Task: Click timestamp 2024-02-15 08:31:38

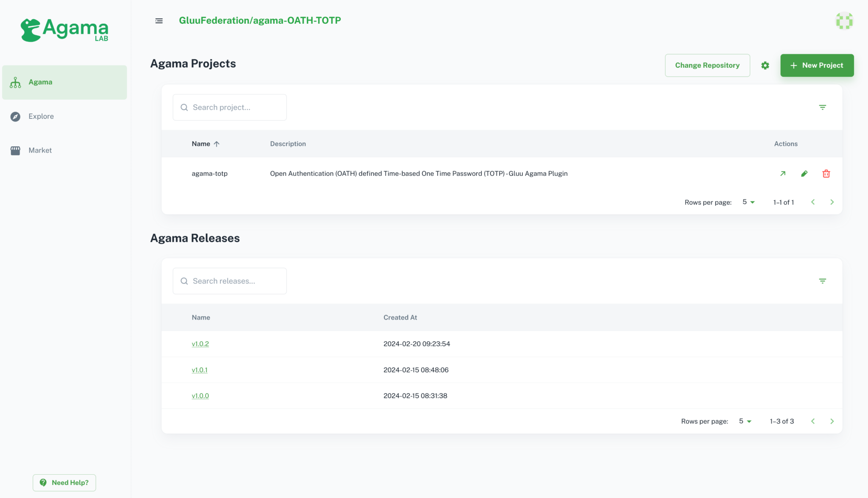Action: (415, 396)
